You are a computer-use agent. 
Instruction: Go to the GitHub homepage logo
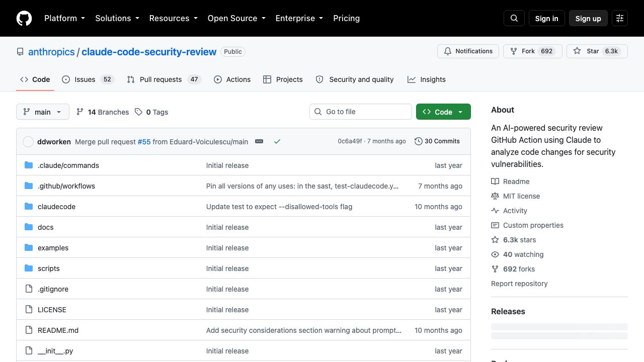coord(24,18)
